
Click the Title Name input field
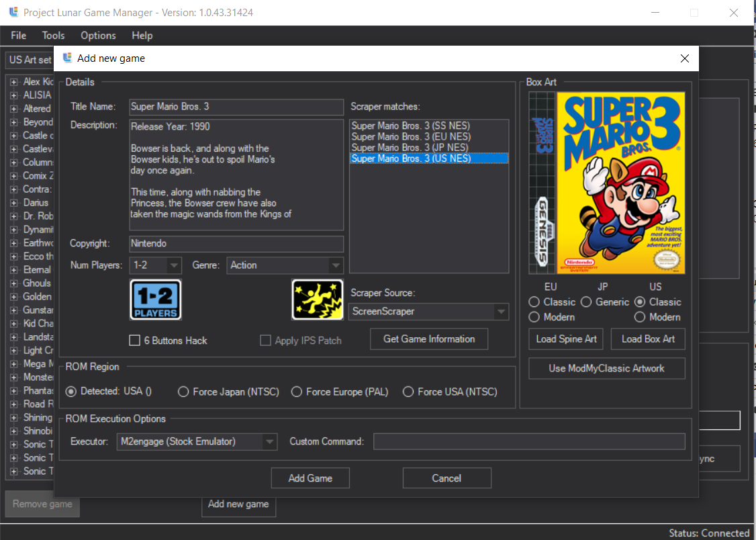[236, 107]
